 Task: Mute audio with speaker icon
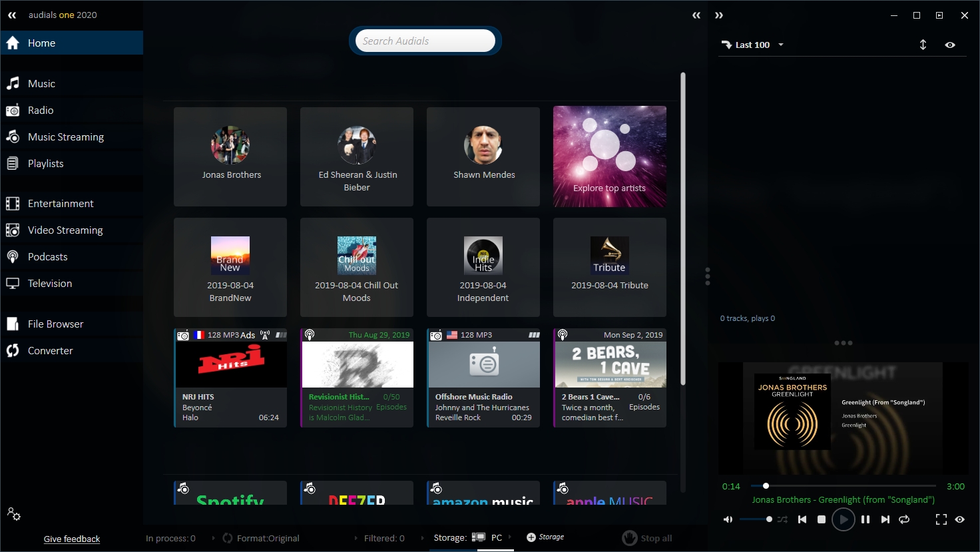(x=728, y=519)
